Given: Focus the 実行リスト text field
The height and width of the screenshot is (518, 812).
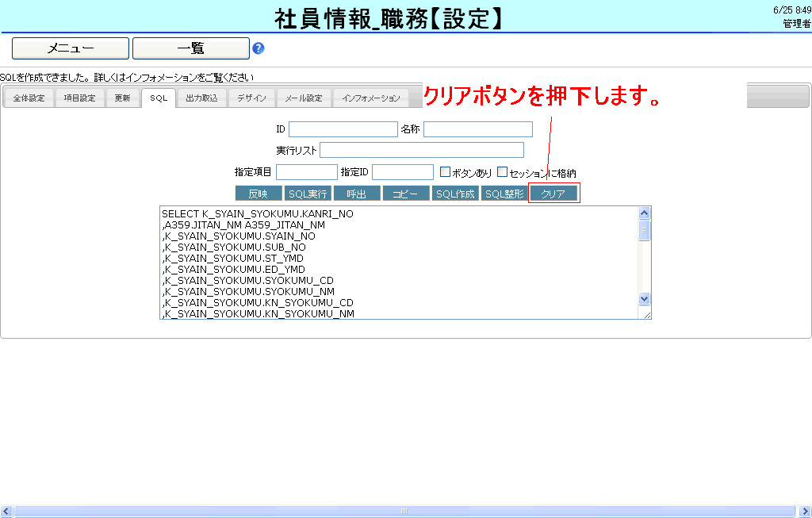Looking at the screenshot, I should [422, 150].
